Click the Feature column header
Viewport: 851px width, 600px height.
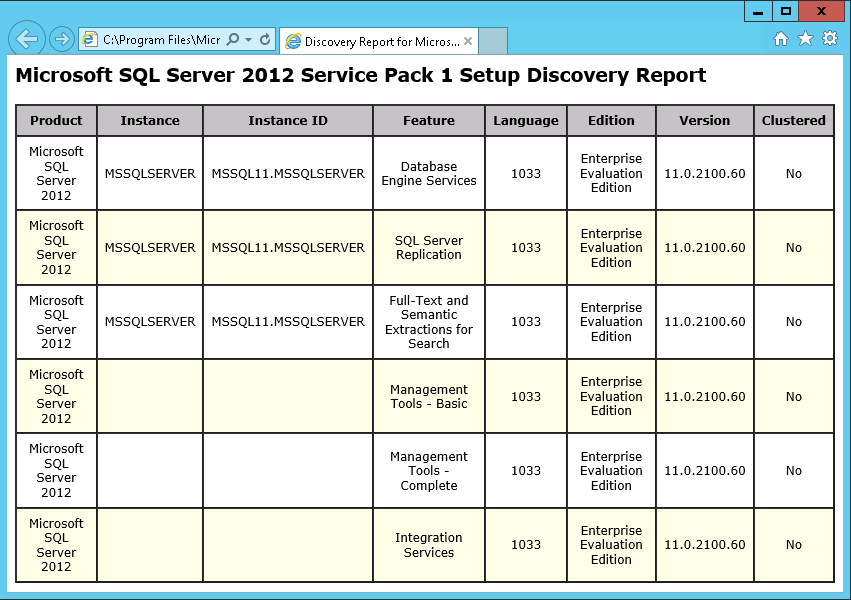coord(429,120)
